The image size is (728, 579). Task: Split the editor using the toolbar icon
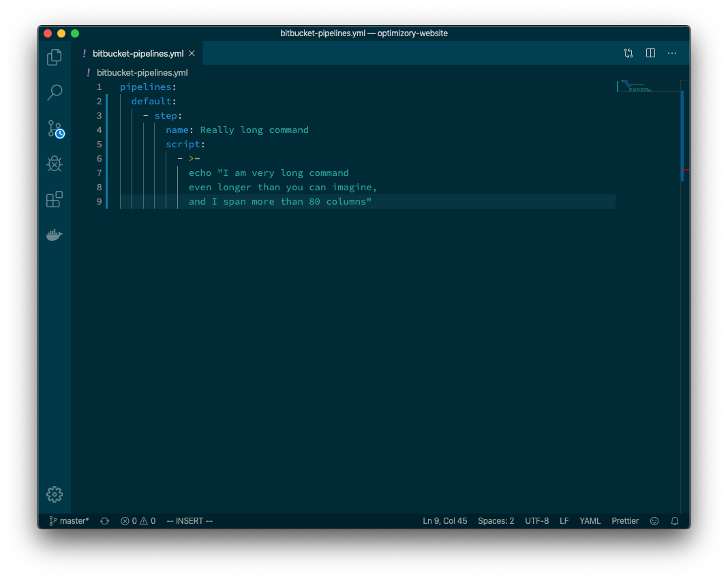pyautogui.click(x=650, y=53)
